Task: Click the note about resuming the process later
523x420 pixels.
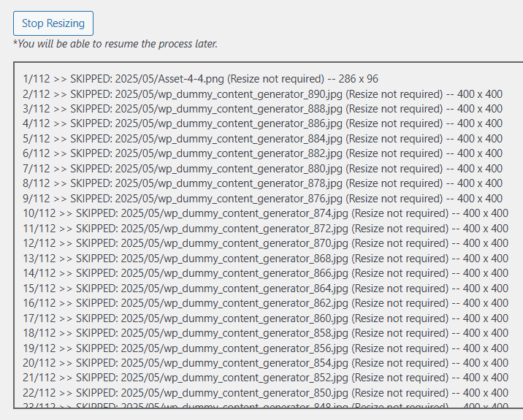Action: coord(115,44)
